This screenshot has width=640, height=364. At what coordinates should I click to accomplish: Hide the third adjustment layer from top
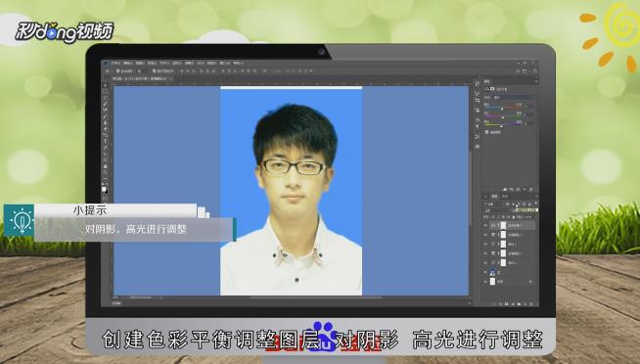[x=485, y=245]
